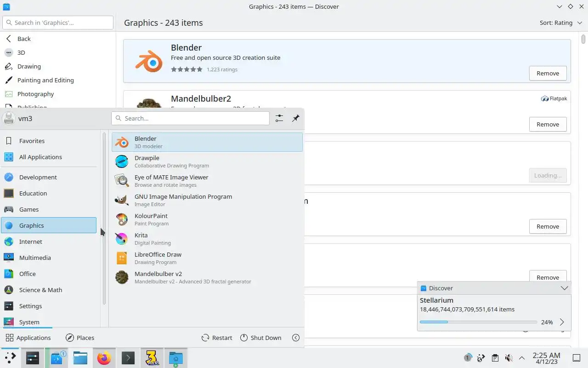
Task: Start KolourPaint paint program
Action: pyautogui.click(x=207, y=219)
